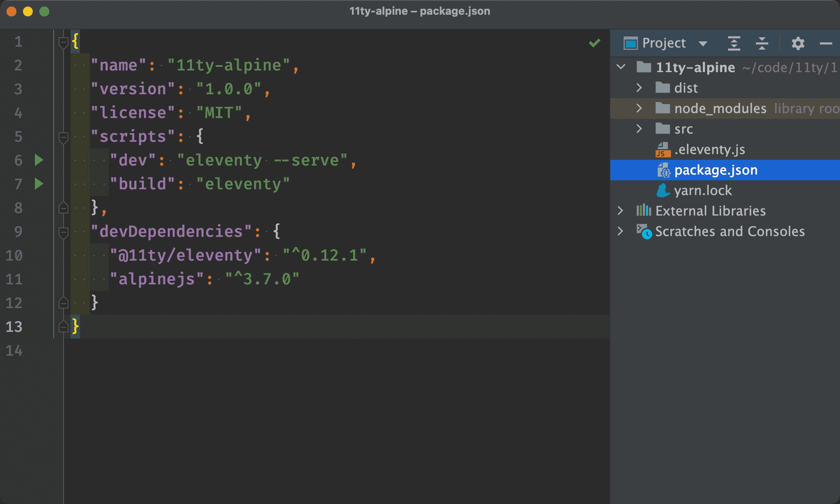Expand Scratches and Consoles node
Viewport: 840px width, 504px height.
(620, 231)
